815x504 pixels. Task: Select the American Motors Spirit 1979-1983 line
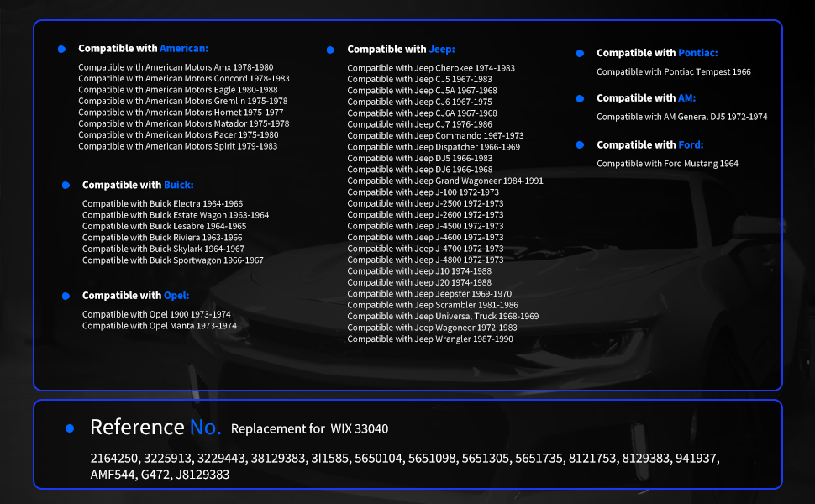tap(178, 146)
